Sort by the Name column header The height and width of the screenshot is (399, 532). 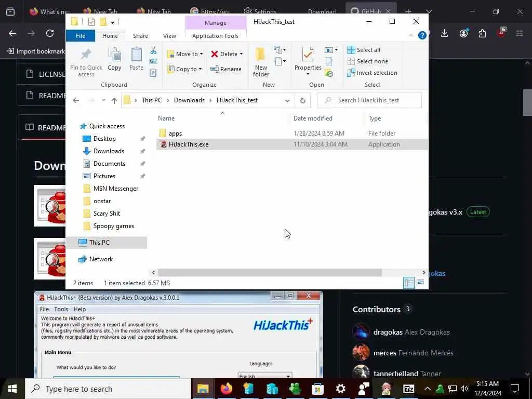tap(166, 118)
